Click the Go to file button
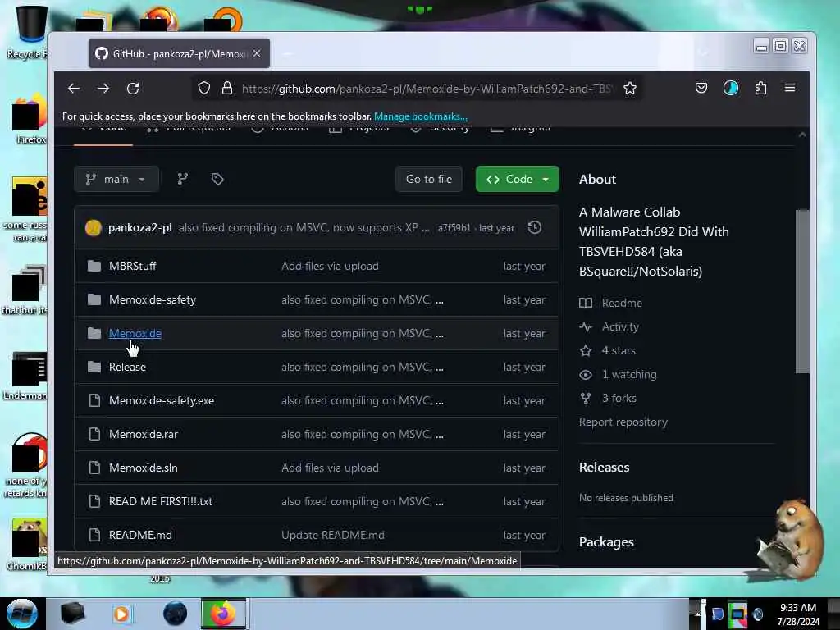The image size is (840, 630). 428,179
